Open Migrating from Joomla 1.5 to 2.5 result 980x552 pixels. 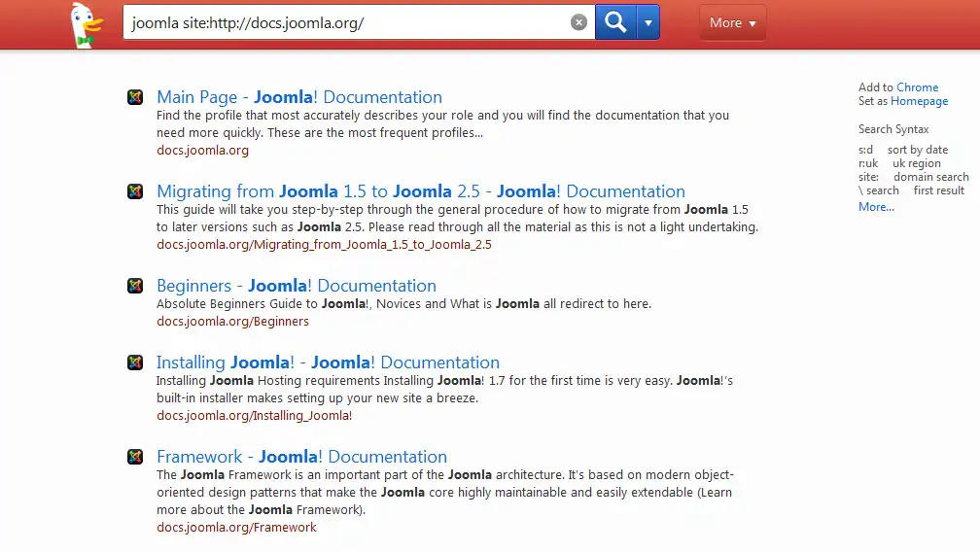[421, 191]
